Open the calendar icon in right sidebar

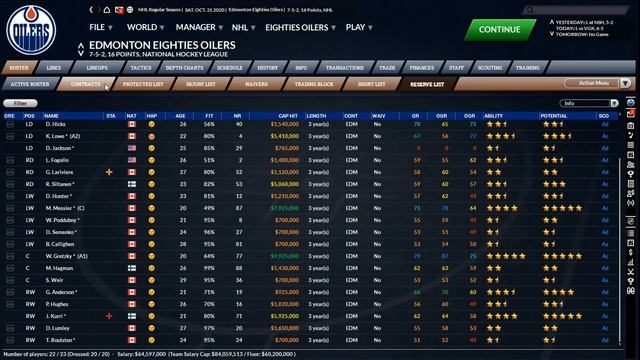pos(631,125)
